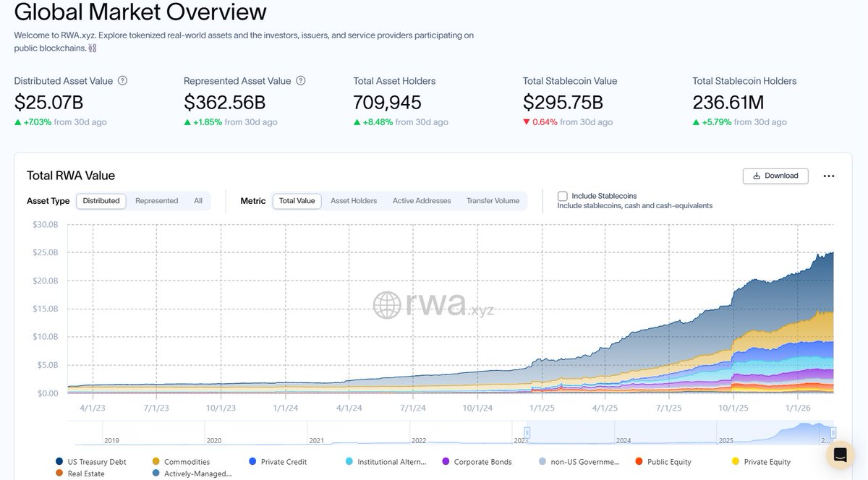Open Represented Asset Value help icon
This screenshot has width=868, height=480.
pyautogui.click(x=301, y=81)
